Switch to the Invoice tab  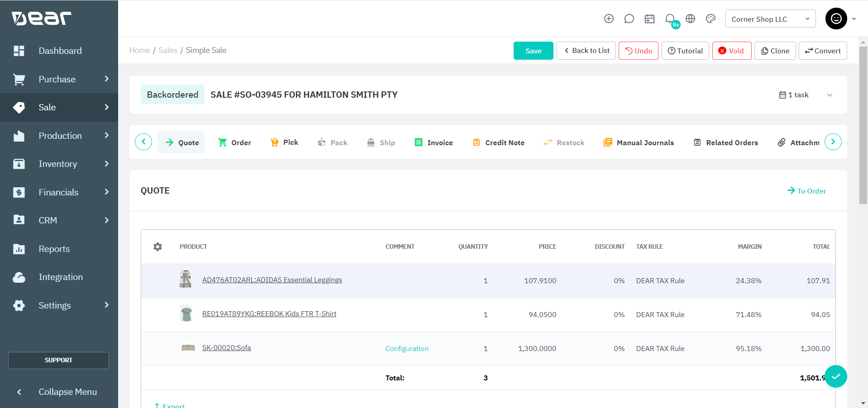434,142
